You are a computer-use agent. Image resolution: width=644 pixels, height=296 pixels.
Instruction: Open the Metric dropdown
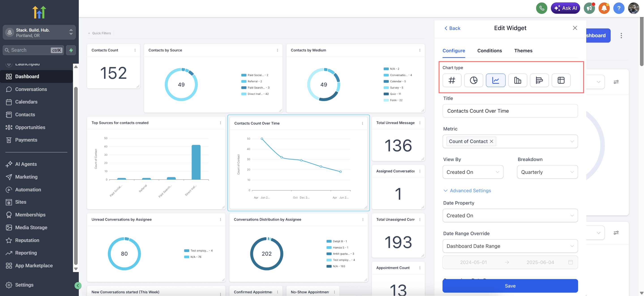510,141
